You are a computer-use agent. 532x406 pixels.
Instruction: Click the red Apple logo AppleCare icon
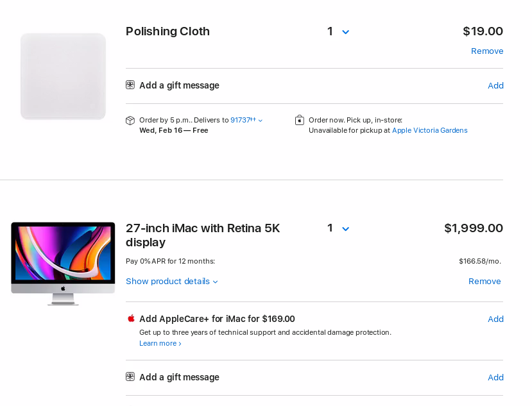click(131, 319)
